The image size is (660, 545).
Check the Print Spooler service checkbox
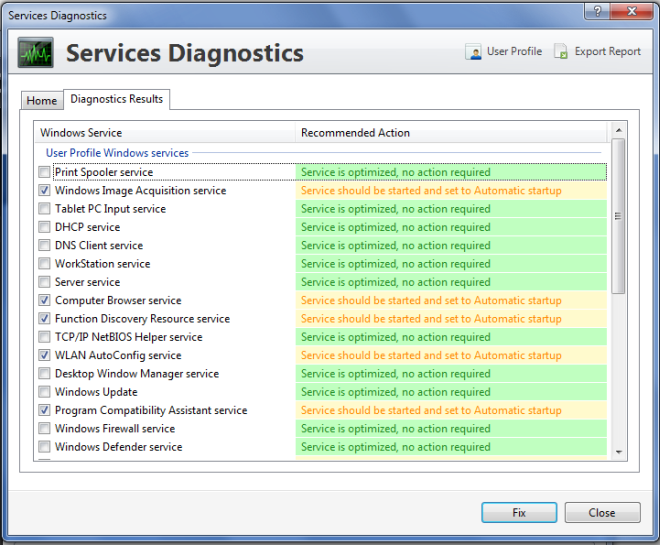click(44, 172)
